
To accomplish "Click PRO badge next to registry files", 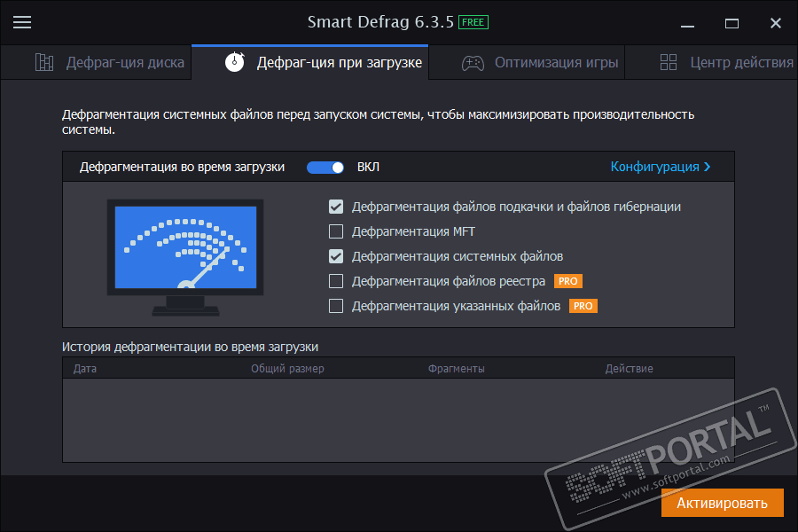I will (x=568, y=281).
